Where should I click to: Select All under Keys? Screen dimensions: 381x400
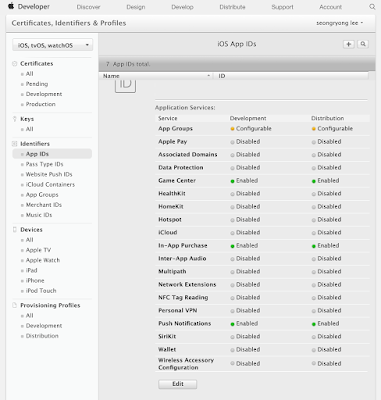pyautogui.click(x=29, y=129)
